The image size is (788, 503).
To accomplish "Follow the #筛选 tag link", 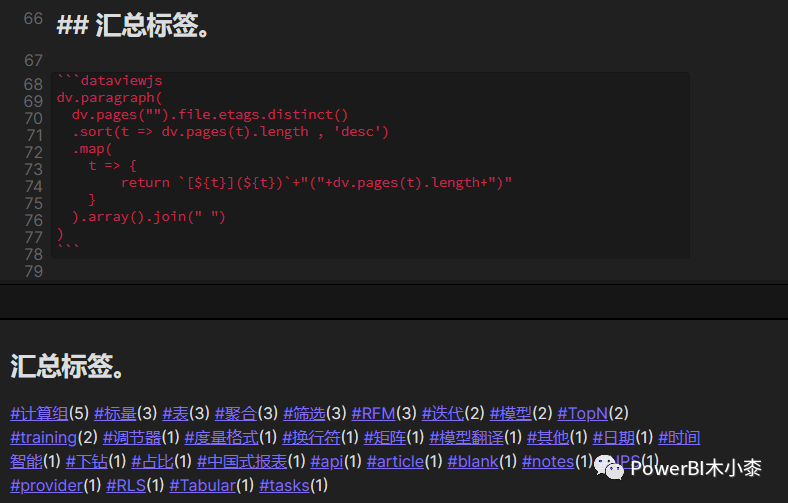I will [x=304, y=414].
